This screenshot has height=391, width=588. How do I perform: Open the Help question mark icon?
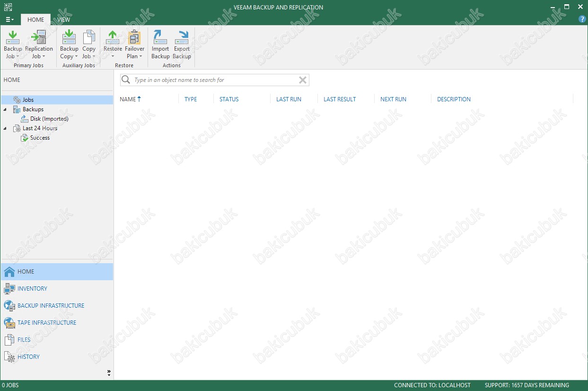[582, 19]
